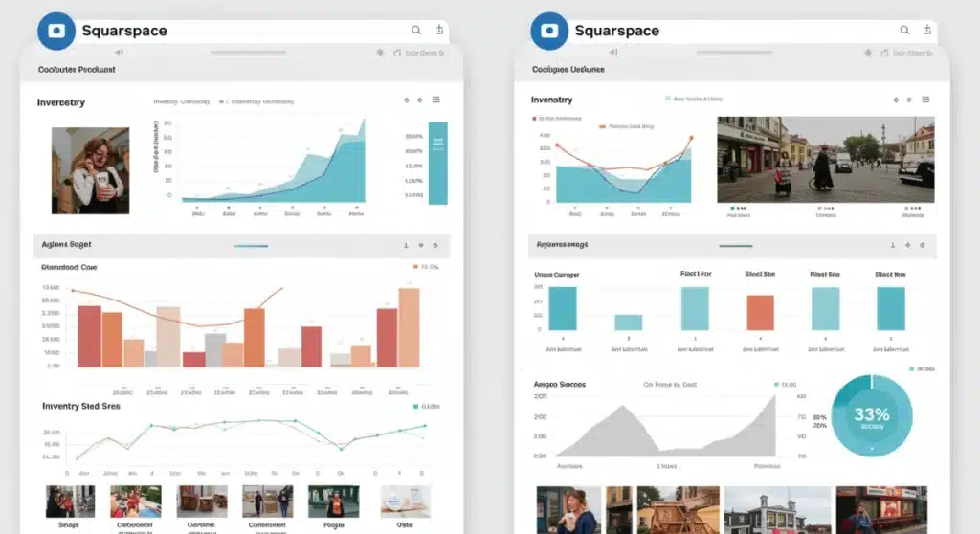Toggle the orange legend marker of the Rlomniood Coie chart

[x=415, y=267]
